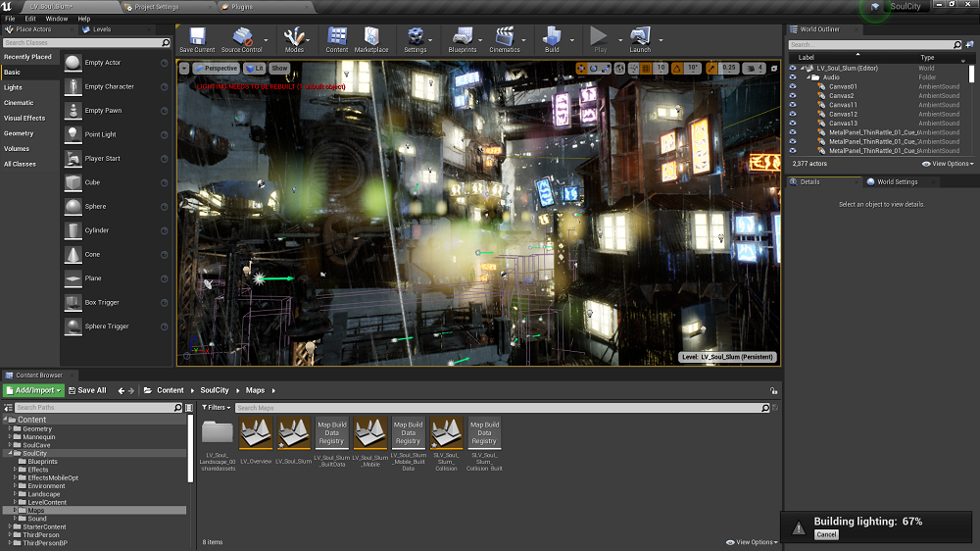Viewport: 980px width, 551px height.
Task: Open World Outliner View Options
Action: point(948,164)
